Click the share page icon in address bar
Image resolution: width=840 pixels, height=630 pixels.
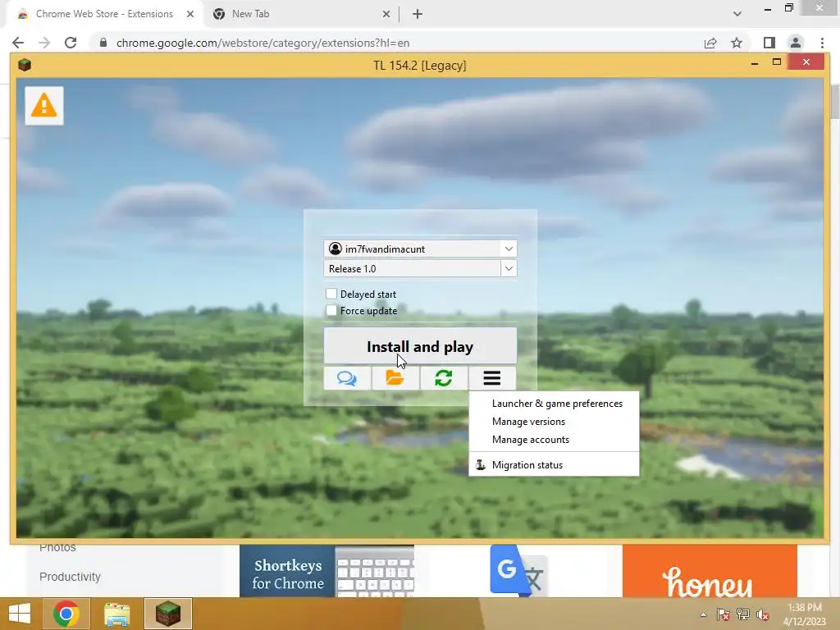click(710, 43)
